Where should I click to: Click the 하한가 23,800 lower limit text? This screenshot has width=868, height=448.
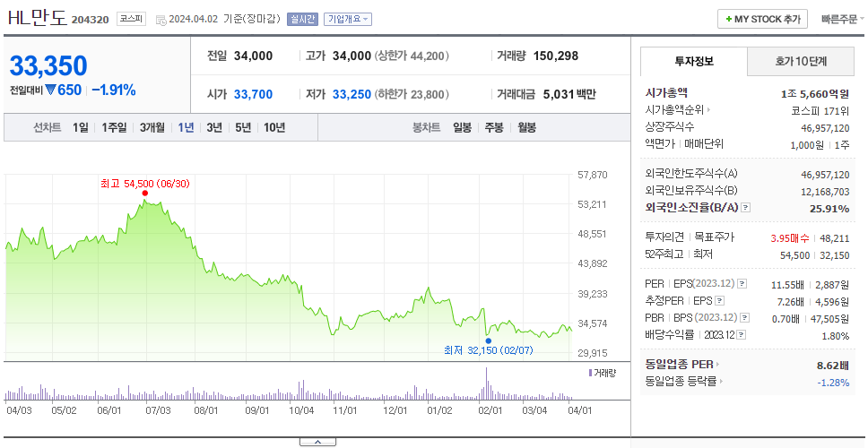pyautogui.click(x=412, y=95)
